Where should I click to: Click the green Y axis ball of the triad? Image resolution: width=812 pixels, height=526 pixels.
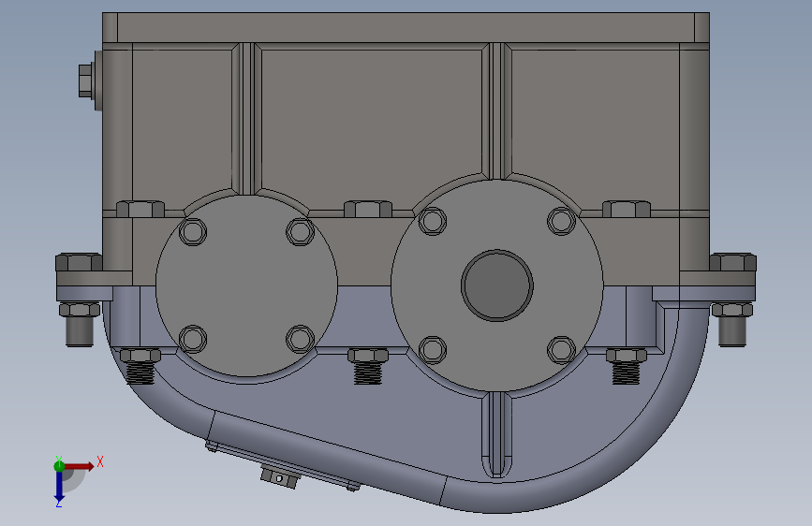59,466
